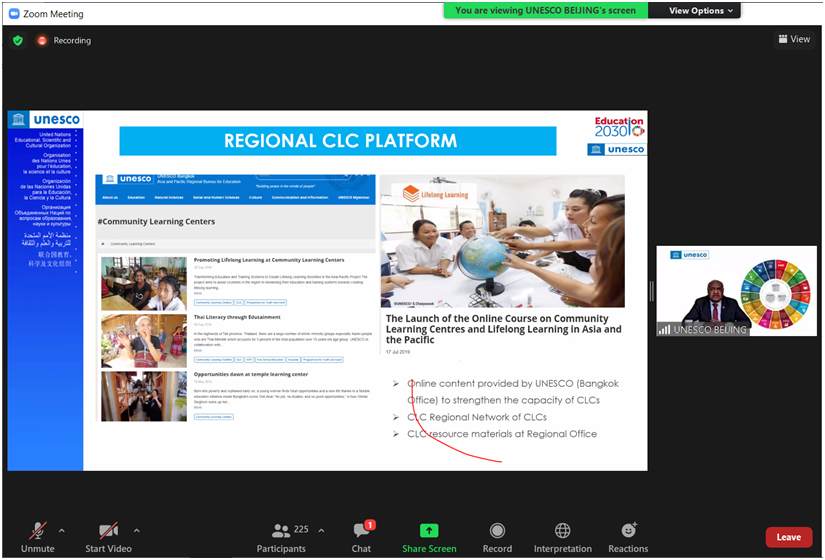Open the Interpretation globe icon
The height and width of the screenshot is (560, 825).
[562, 531]
